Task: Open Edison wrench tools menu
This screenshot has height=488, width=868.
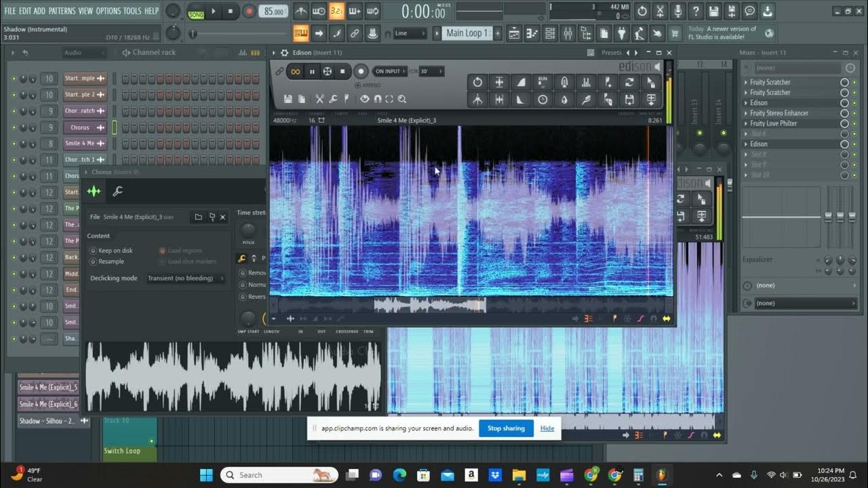Action: 334,99
